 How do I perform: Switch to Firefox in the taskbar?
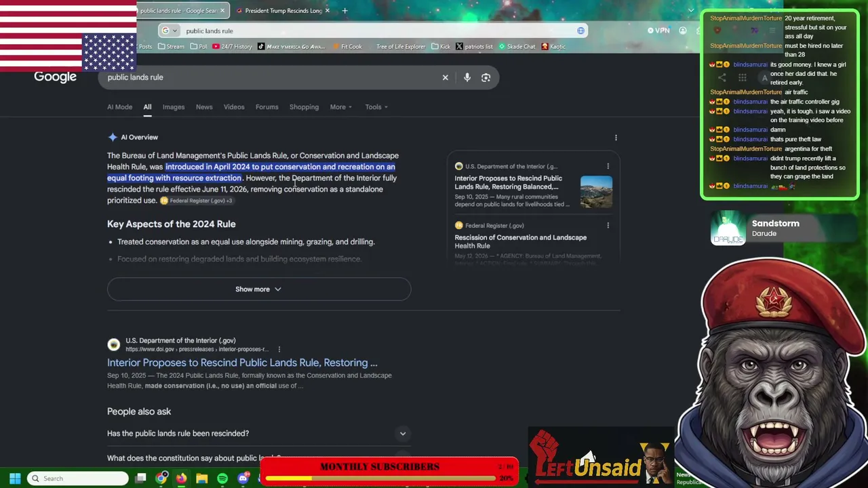(181, 479)
